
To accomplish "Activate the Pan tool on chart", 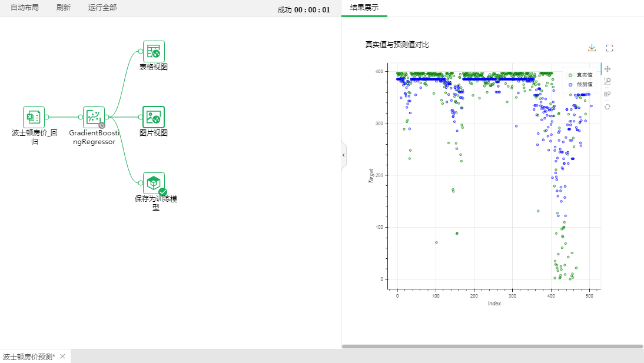I will point(608,69).
